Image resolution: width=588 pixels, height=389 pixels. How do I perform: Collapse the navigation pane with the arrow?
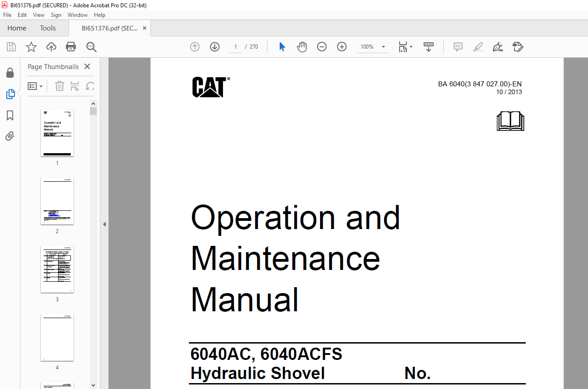pos(104,224)
